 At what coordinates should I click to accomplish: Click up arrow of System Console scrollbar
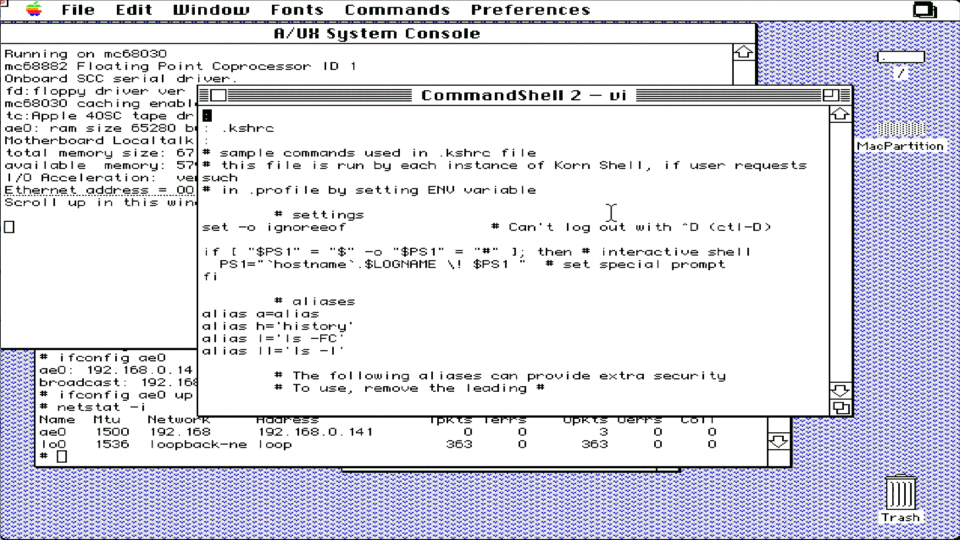coord(743,53)
